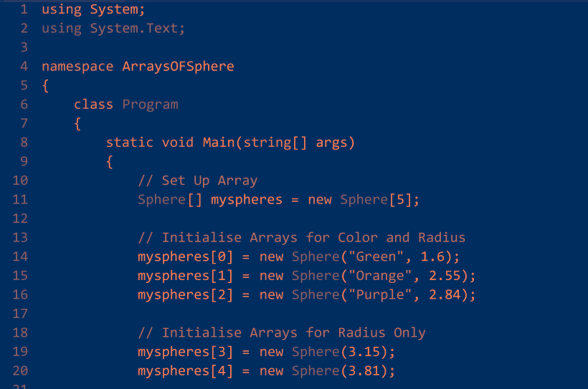
Task: Click the "string[] args" parameter
Action: (295, 143)
